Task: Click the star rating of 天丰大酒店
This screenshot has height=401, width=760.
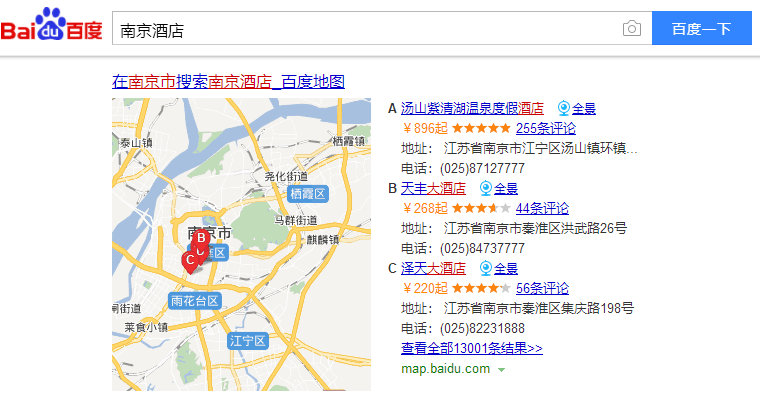Action: pos(481,208)
